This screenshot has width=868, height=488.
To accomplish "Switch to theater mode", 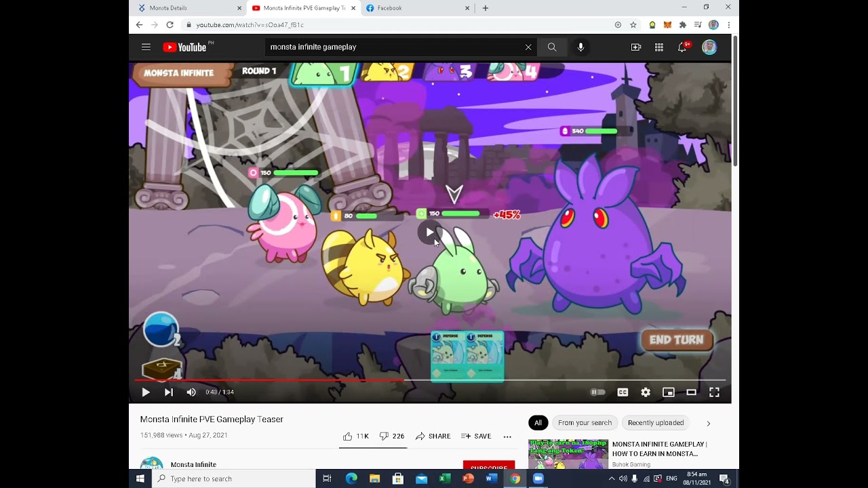I will click(692, 392).
